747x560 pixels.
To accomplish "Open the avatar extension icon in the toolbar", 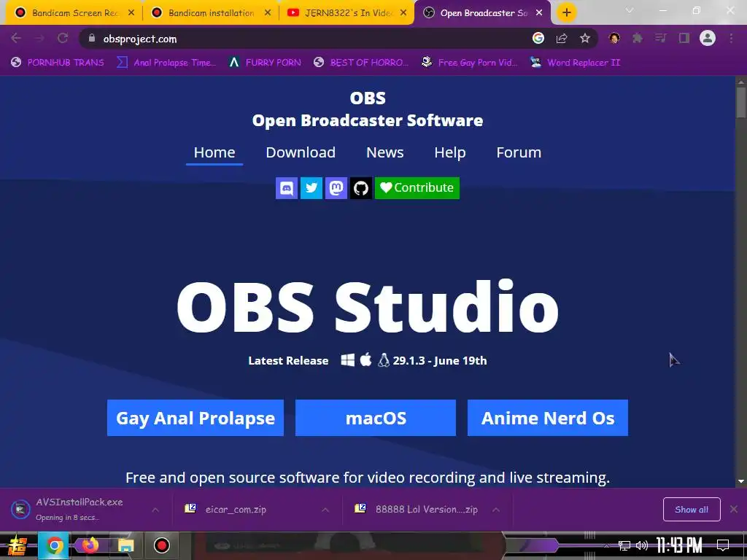I will click(614, 38).
